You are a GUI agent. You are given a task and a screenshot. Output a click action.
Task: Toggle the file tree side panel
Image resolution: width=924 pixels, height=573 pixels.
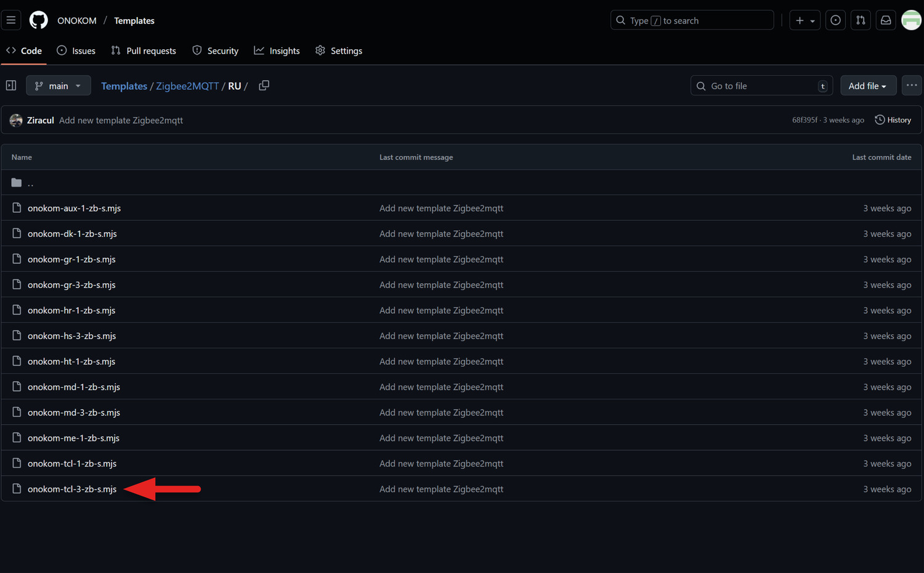tap(11, 86)
